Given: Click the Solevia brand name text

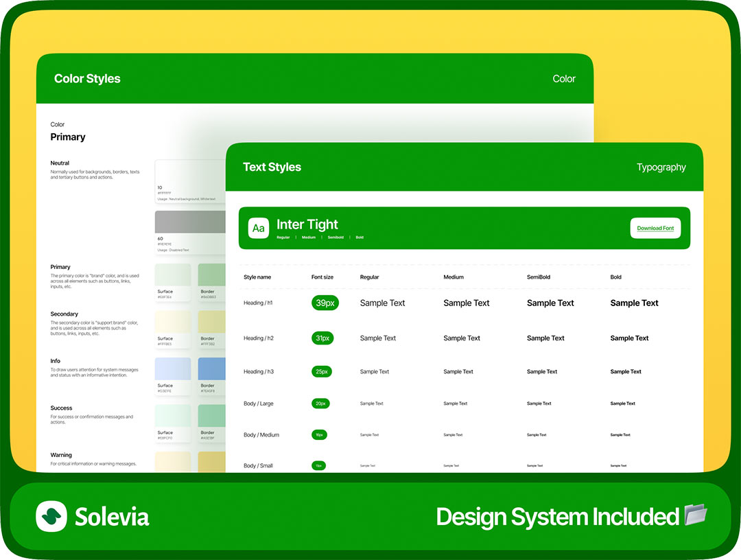Looking at the screenshot, I should 112,517.
